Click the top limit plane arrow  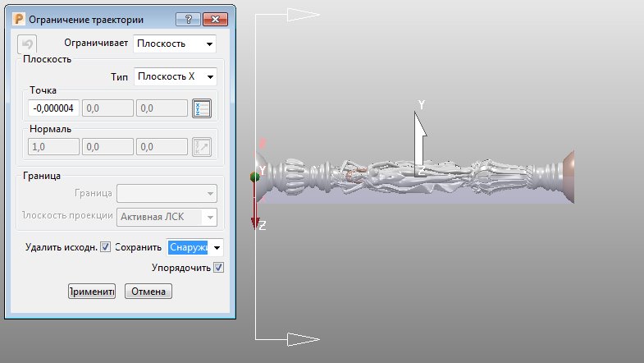(303, 15)
